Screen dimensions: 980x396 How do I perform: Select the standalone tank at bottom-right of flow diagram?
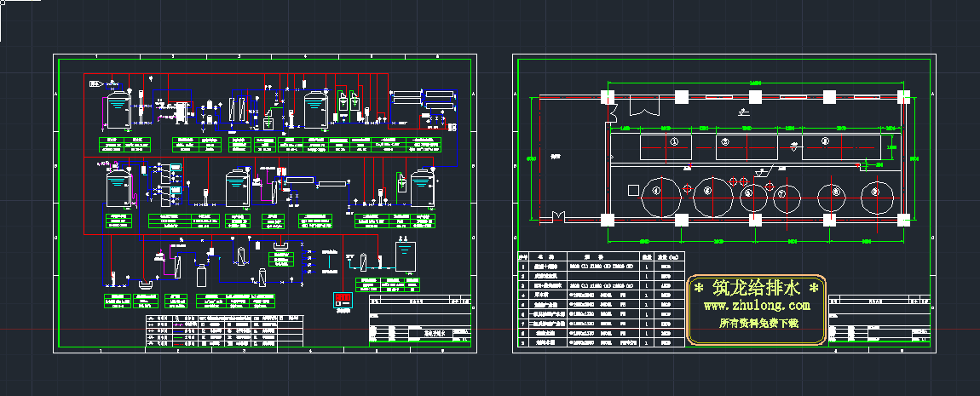click(405, 255)
